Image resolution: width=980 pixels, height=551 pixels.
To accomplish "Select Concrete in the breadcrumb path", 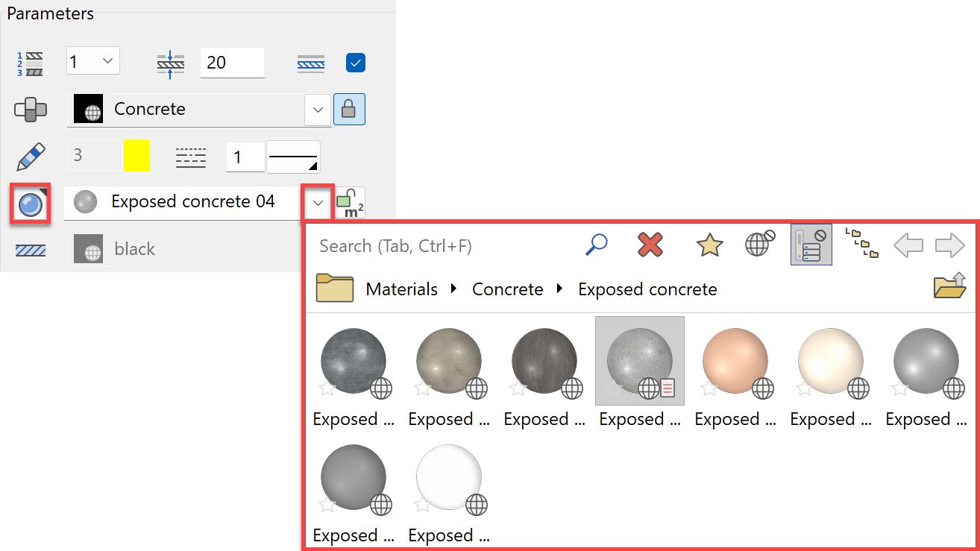I will pos(507,289).
